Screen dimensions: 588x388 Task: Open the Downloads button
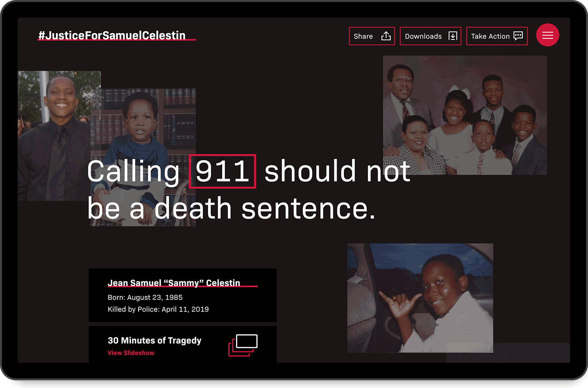(430, 36)
